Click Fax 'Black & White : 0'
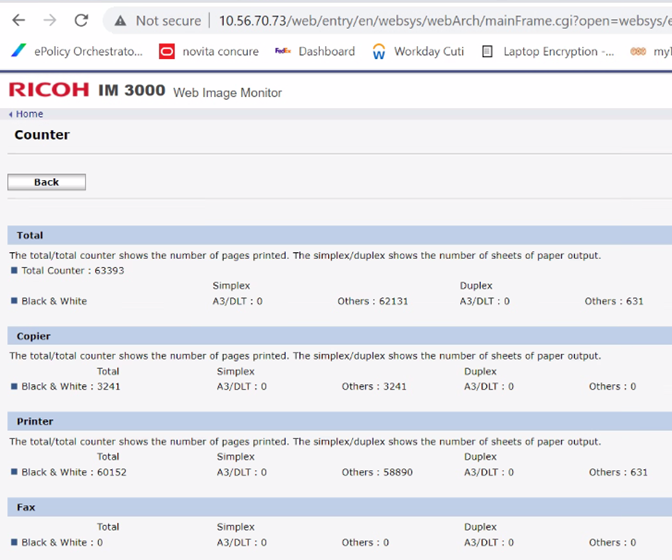This screenshot has width=672, height=560. click(62, 542)
